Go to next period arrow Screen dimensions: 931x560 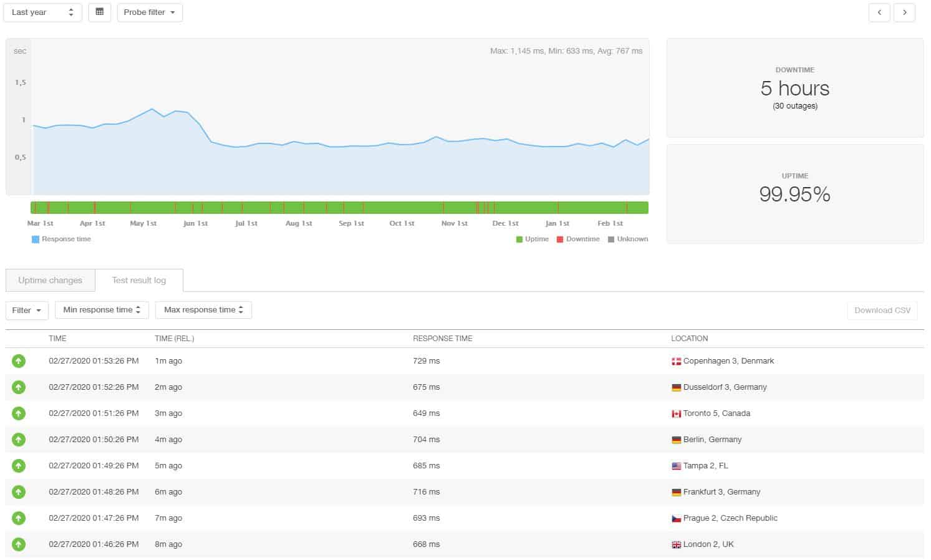(905, 12)
